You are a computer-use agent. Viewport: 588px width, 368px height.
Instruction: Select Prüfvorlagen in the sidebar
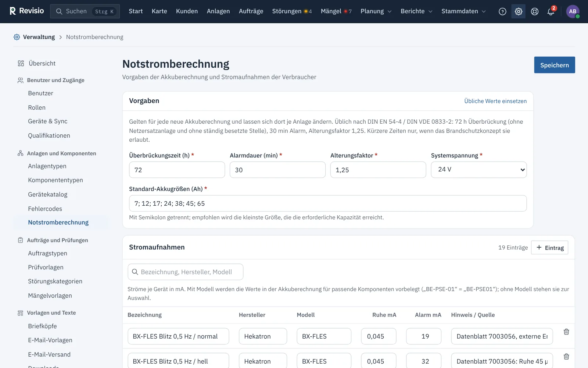pos(46,267)
